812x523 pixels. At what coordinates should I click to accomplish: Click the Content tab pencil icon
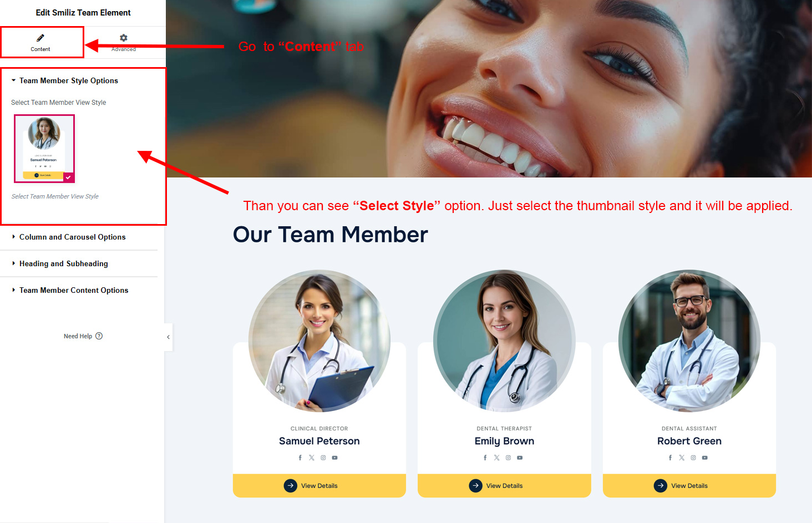click(40, 38)
